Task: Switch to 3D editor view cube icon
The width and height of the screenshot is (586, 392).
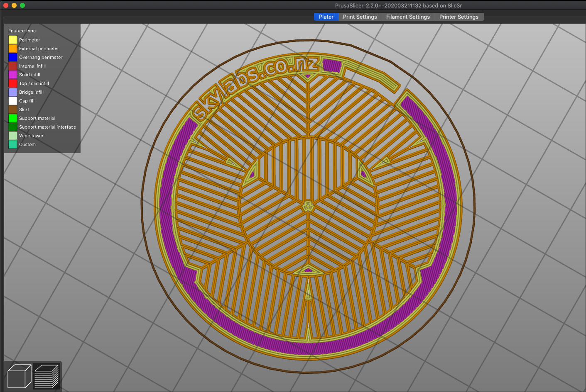Action: (x=19, y=376)
